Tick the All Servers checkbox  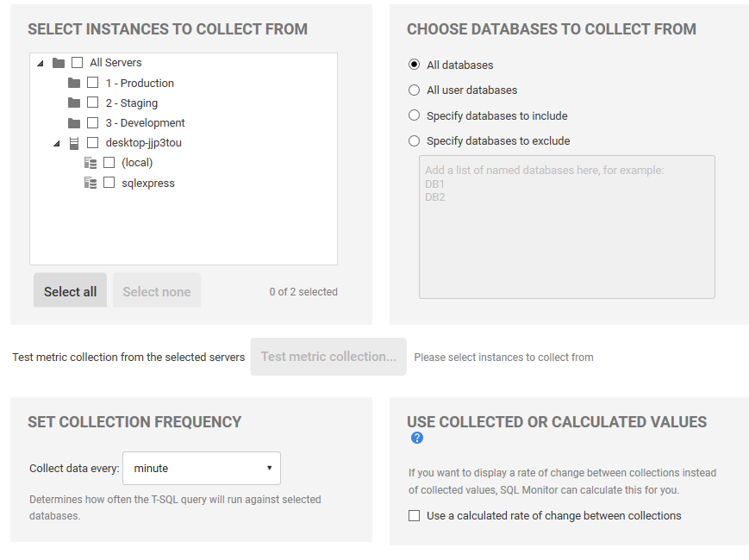78,63
